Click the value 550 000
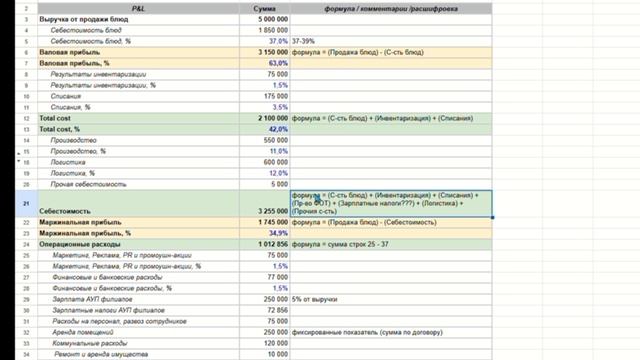640x360 pixels. click(264, 140)
